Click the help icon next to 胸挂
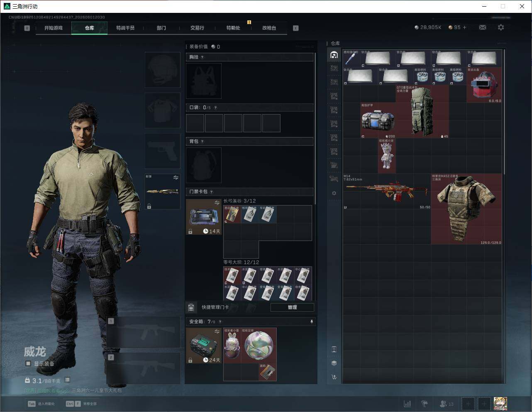This screenshot has height=412, width=532. click(x=203, y=57)
